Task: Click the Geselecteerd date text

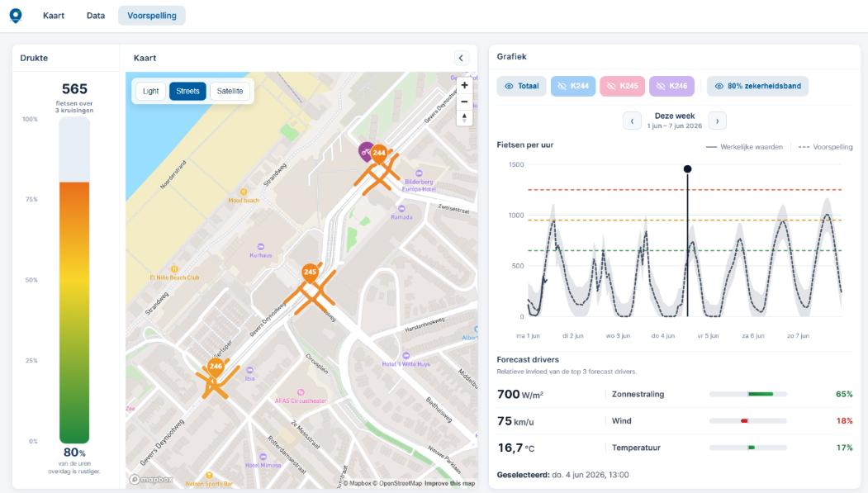Action: pyautogui.click(x=562, y=475)
